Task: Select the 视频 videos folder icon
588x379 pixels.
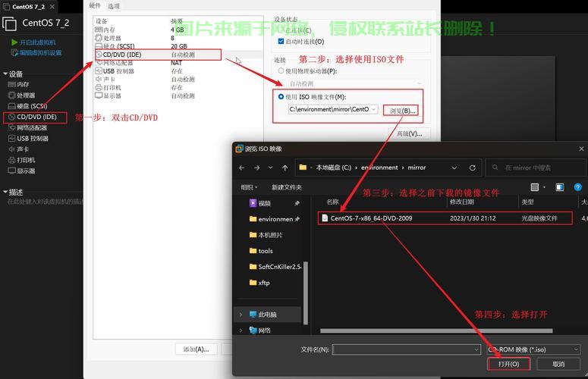Action: 253,203
